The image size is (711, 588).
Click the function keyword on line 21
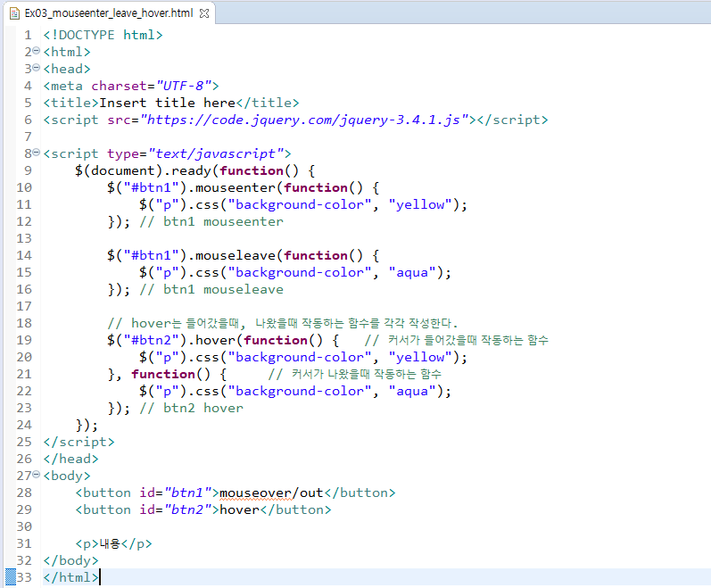(x=163, y=374)
